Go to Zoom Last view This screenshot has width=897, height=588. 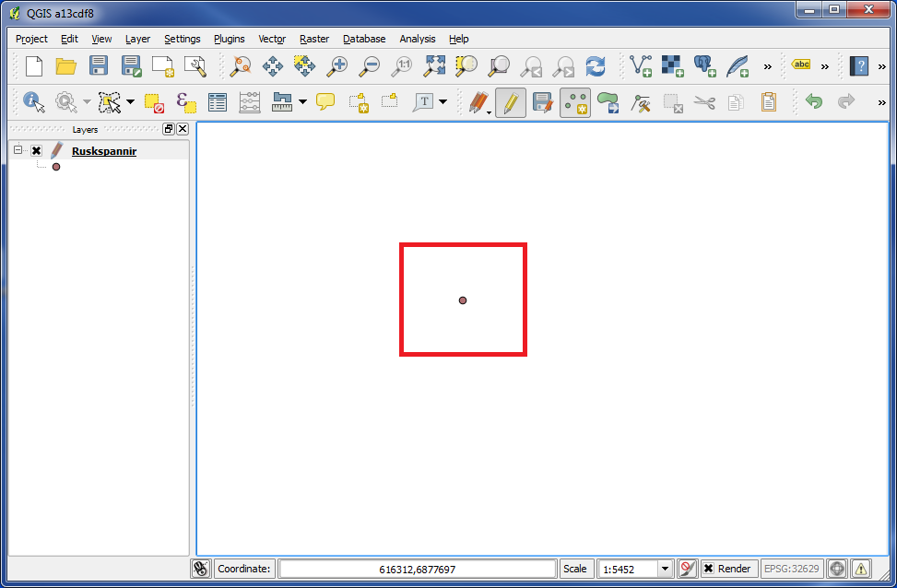[x=531, y=66]
